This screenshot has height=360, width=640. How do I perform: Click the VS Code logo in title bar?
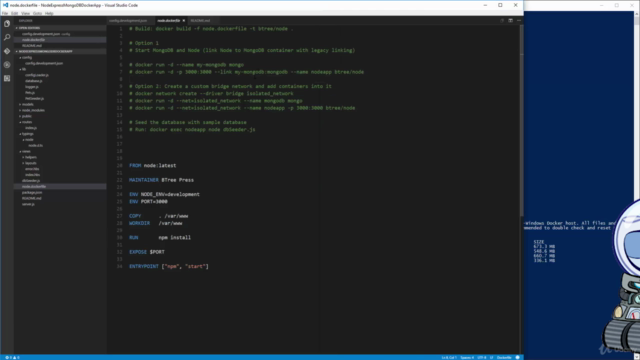(x=5, y=5)
